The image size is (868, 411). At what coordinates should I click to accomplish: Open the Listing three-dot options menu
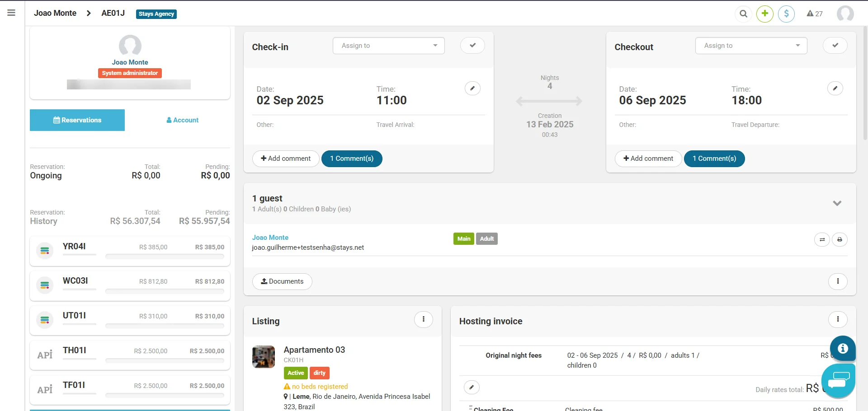coord(424,319)
